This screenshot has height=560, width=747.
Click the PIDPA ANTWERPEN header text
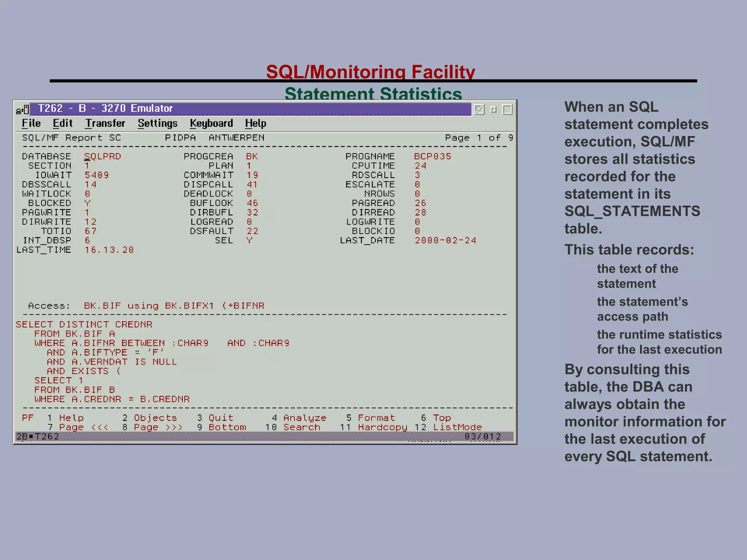pos(214,138)
